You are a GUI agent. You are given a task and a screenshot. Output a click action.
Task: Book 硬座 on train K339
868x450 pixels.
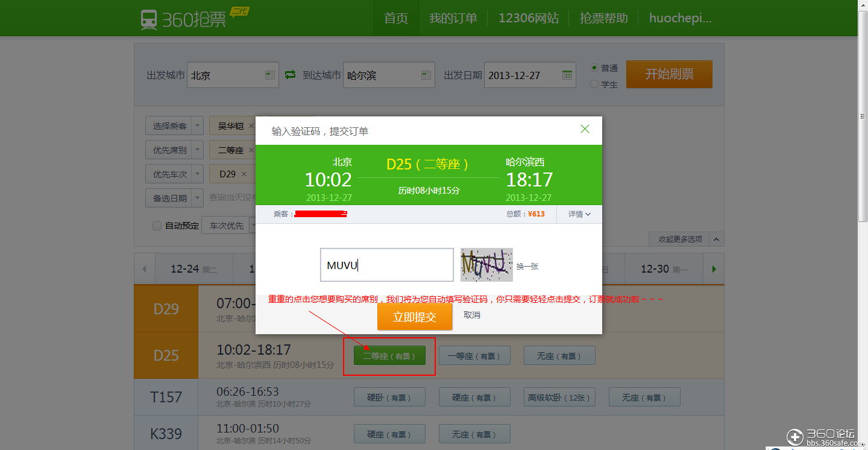(x=389, y=434)
